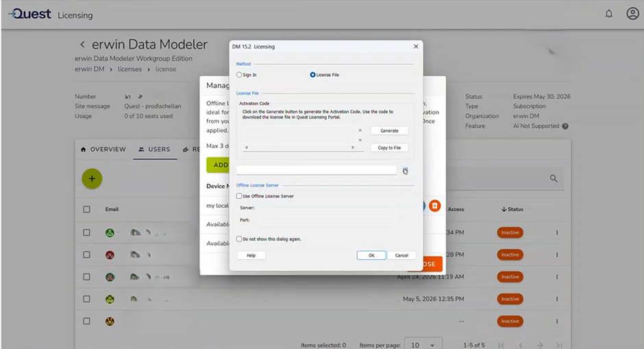Click the green ADD button in Manage dialog
Image resolution: width=644 pixels, height=349 pixels.
pyautogui.click(x=218, y=165)
